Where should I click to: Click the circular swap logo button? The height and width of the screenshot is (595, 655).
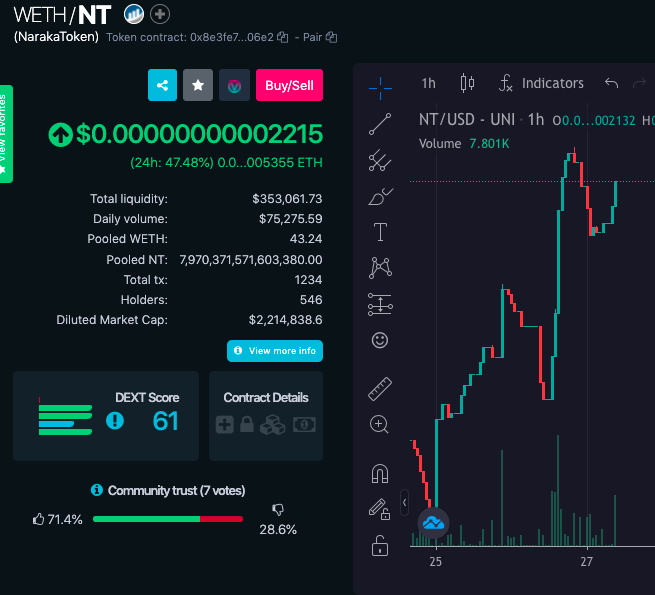click(x=234, y=85)
